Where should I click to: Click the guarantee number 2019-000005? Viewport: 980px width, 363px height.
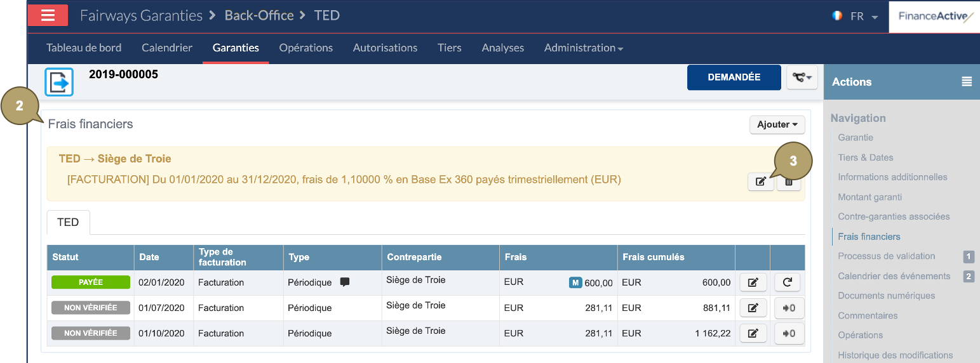click(123, 74)
